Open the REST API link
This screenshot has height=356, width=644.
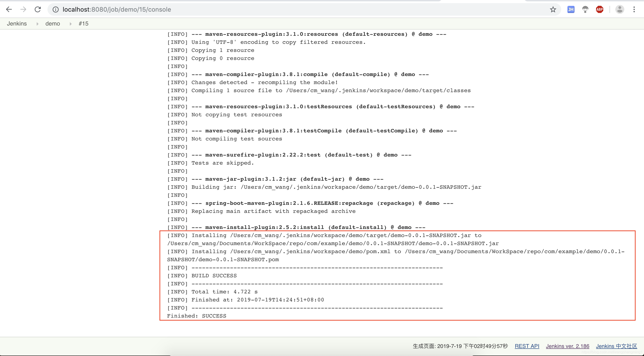tap(527, 346)
